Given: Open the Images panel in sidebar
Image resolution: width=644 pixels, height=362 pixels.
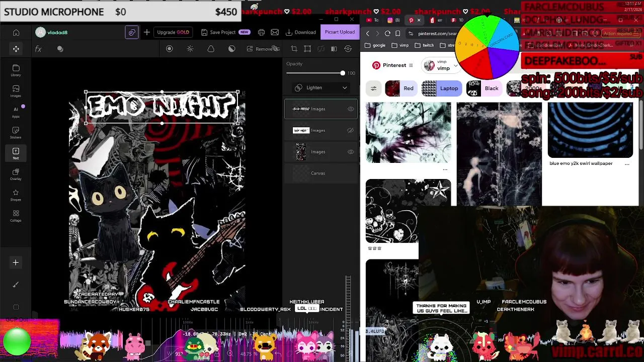Looking at the screenshot, I should point(16,91).
